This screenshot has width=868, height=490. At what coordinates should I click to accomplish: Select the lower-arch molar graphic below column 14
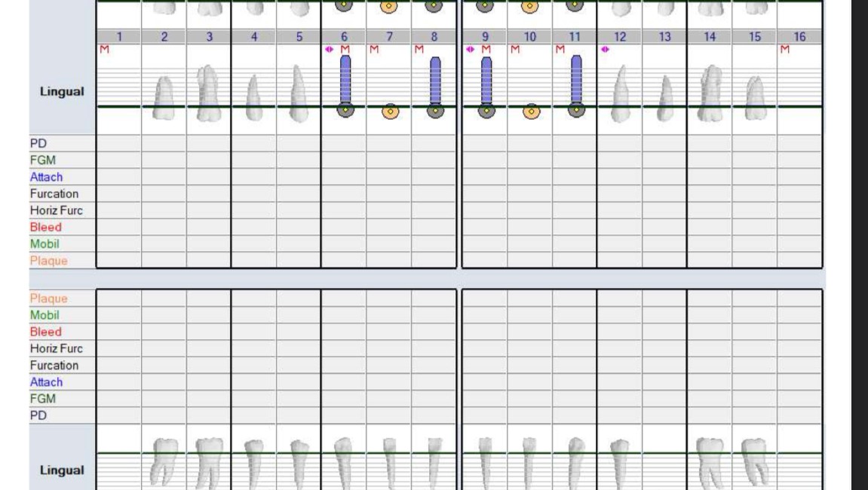coord(710,464)
